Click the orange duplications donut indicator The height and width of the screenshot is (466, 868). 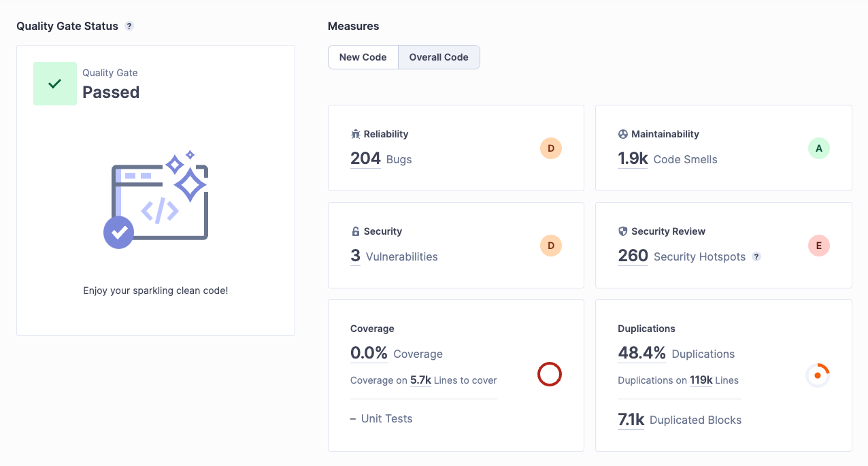click(x=818, y=375)
